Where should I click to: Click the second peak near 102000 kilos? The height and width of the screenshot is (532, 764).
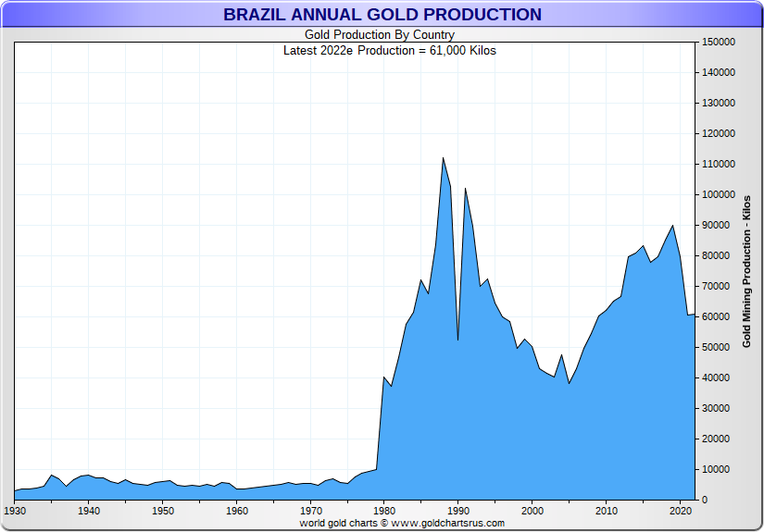pos(465,189)
